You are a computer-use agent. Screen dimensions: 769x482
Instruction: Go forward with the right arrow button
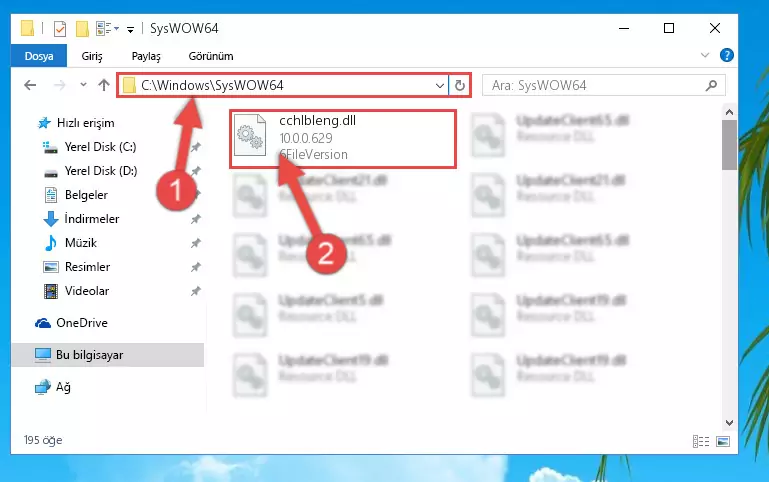[59, 85]
